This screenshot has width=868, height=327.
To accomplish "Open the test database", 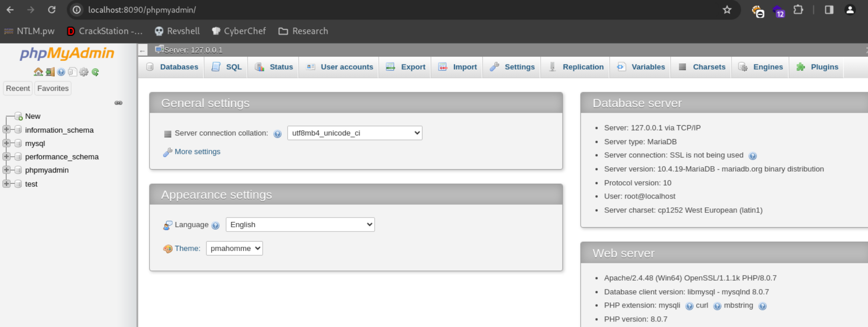I will (31, 184).
